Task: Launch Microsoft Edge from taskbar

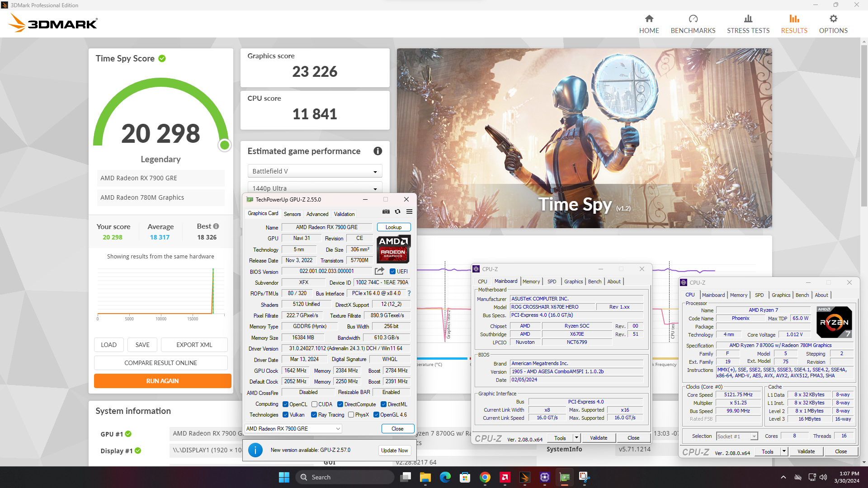Action: 445,477
